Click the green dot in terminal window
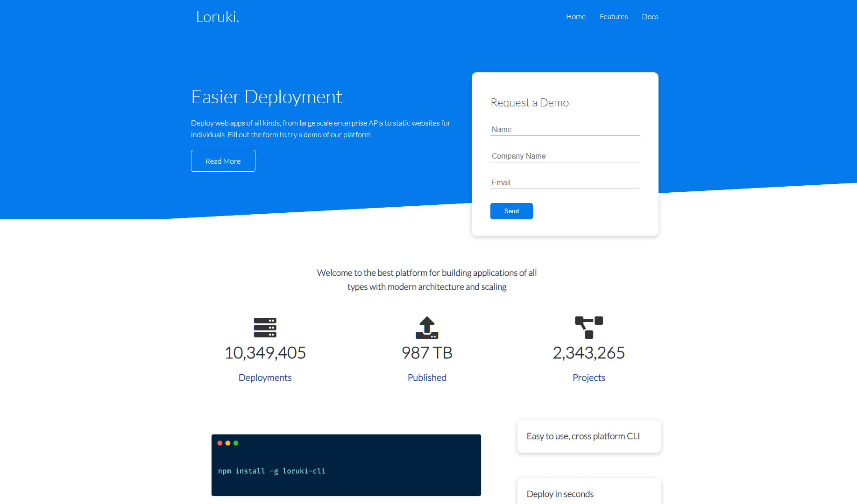857x504 pixels. tap(236, 443)
